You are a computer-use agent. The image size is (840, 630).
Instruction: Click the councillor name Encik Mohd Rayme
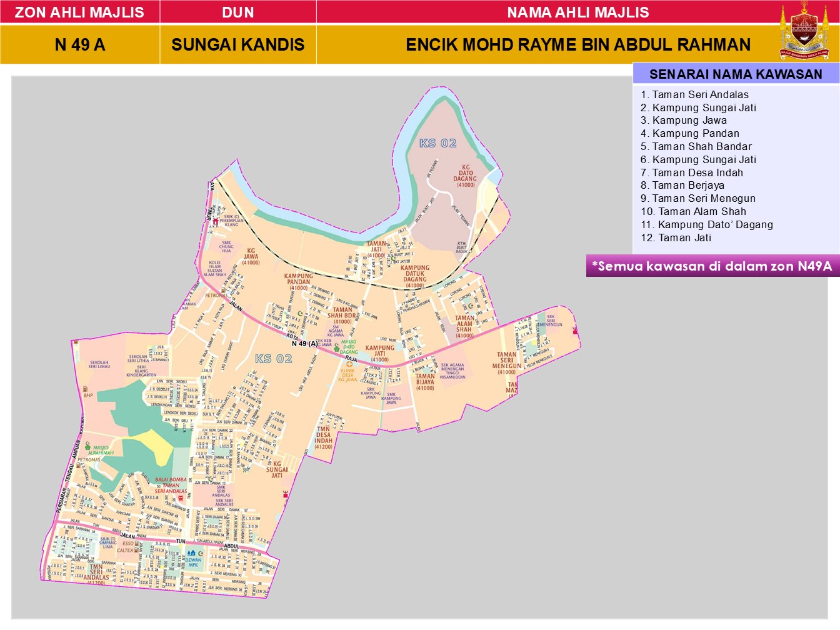pos(577,45)
